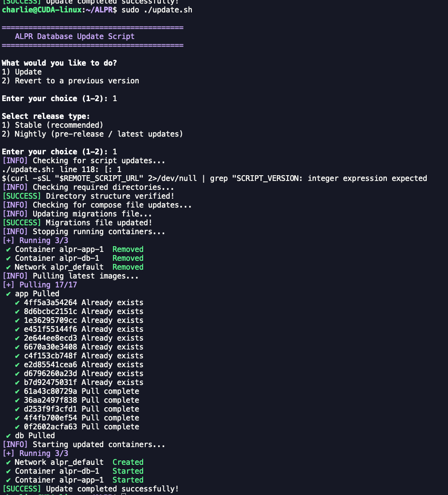This screenshot has height=495, width=448.
Task: Click the checkmark beside layer 0f2602acfa63
Action: point(17,427)
